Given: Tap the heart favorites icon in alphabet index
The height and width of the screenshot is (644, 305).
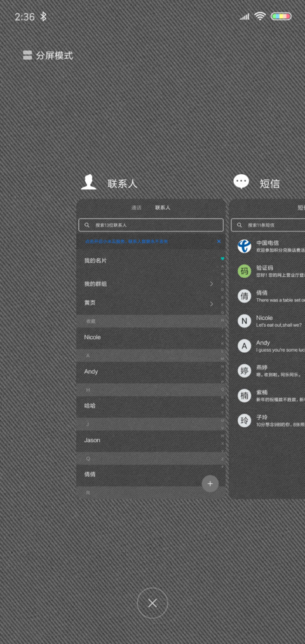Looking at the screenshot, I should (x=222, y=259).
